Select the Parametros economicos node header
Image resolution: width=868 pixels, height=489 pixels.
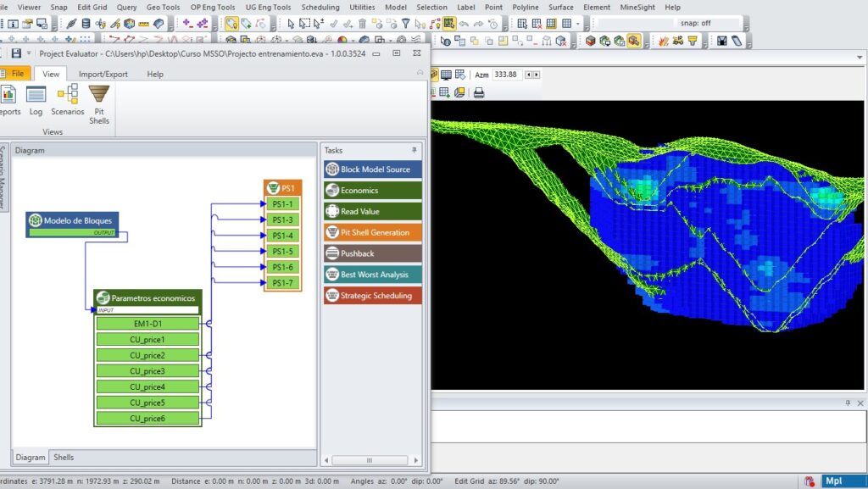click(147, 298)
